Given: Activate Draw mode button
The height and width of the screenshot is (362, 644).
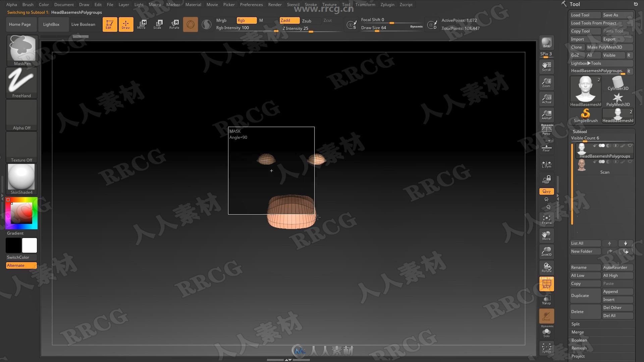Looking at the screenshot, I should (x=126, y=24).
